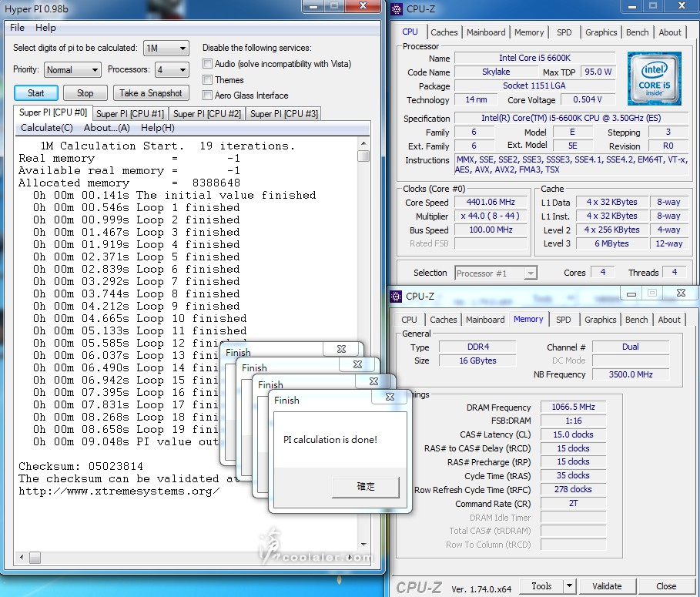The image size is (700, 597).
Task: Open SPD tab in CPU-Z Memory window
Action: point(563,320)
